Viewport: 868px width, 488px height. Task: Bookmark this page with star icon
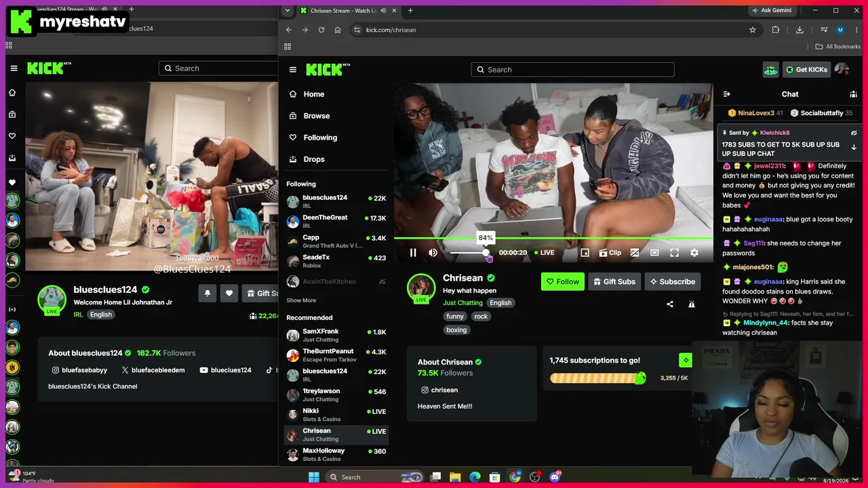[753, 30]
